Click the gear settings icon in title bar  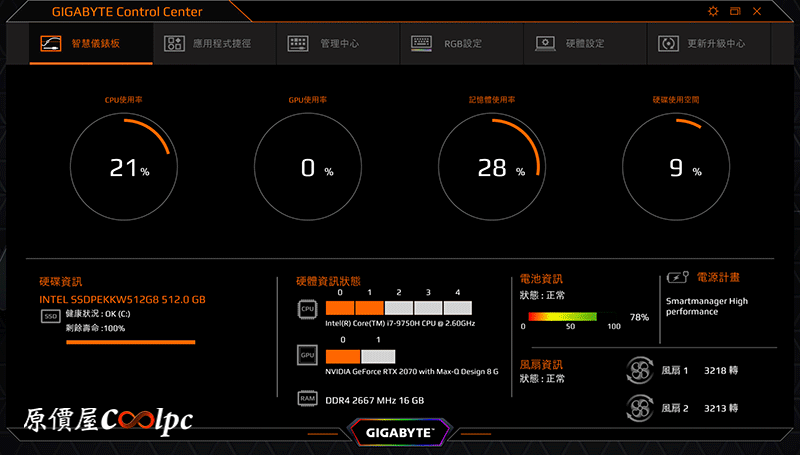tap(713, 11)
